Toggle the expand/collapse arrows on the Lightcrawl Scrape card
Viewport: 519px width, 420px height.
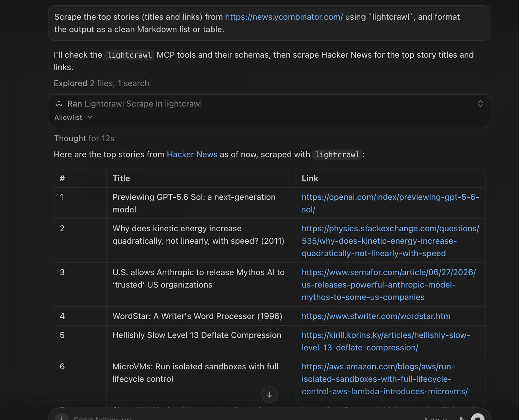click(x=480, y=104)
